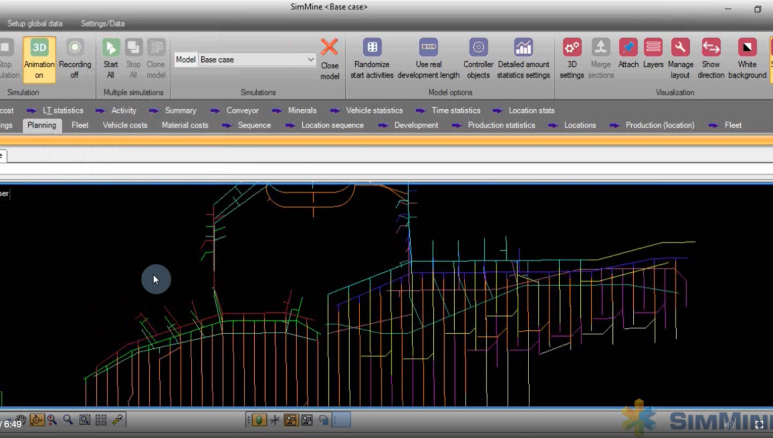Click the Start All simulations icon

(110, 59)
